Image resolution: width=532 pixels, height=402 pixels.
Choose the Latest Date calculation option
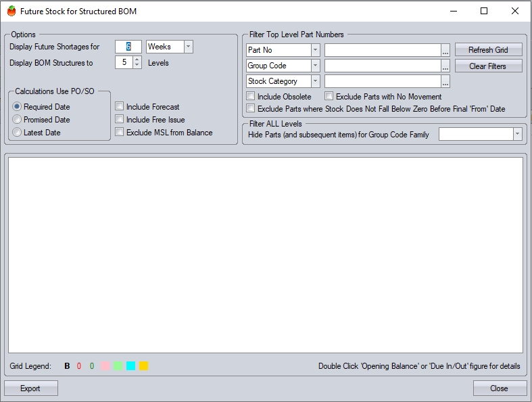pos(18,133)
